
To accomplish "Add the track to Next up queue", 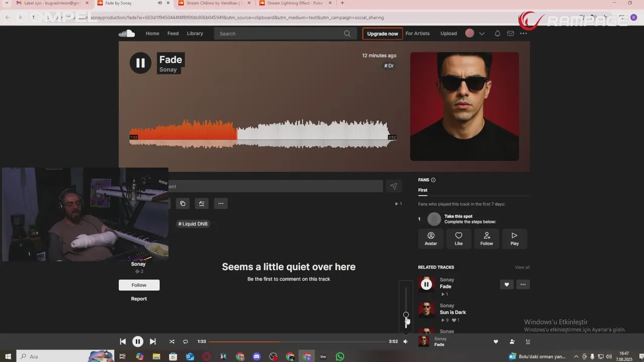I will point(202,204).
